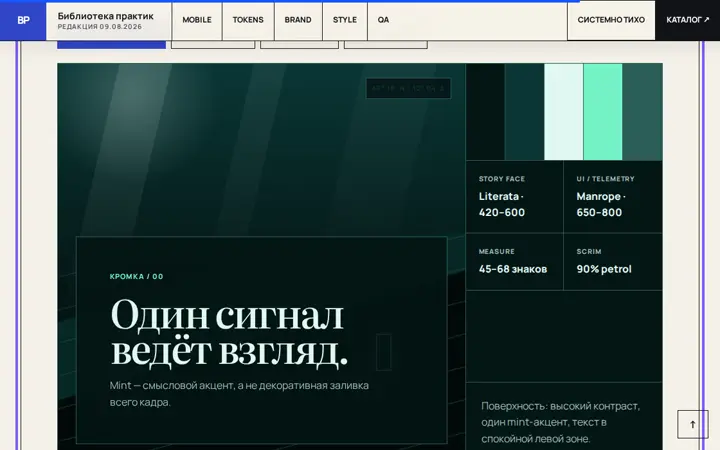Open the КАТАЛОГ external link
Image resolution: width=720 pixels, height=450 pixels.
pos(687,20)
